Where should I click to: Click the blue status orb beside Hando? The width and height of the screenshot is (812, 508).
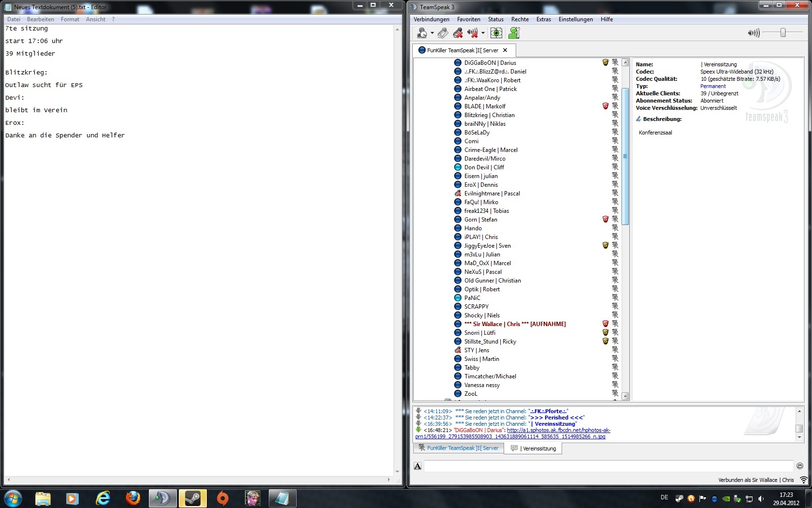pyautogui.click(x=458, y=228)
